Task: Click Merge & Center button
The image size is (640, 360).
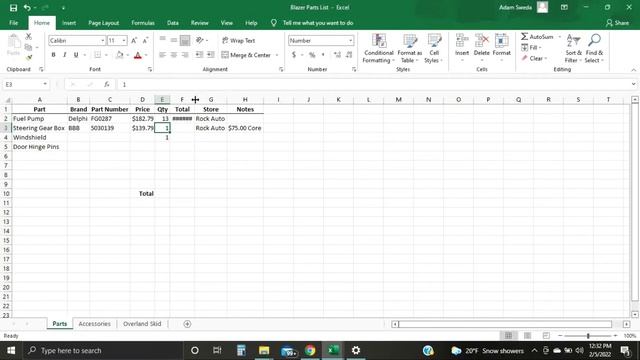Action: [246, 55]
